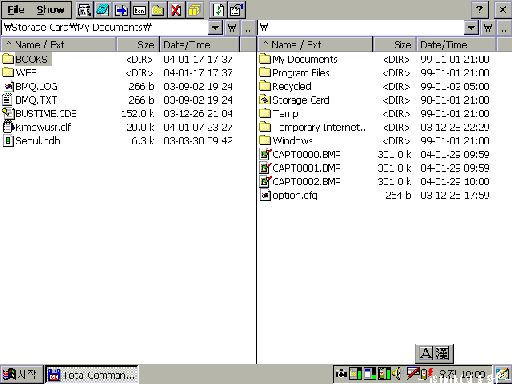The width and height of the screenshot is (512, 384).
Task: Sort left panel by Name / Ext
Action: pos(59,44)
